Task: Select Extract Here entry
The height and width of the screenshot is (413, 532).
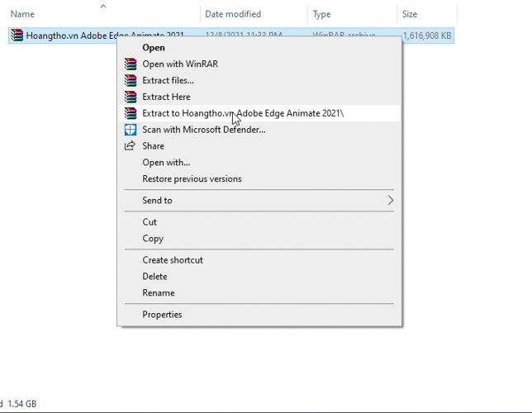Action: coord(259,97)
